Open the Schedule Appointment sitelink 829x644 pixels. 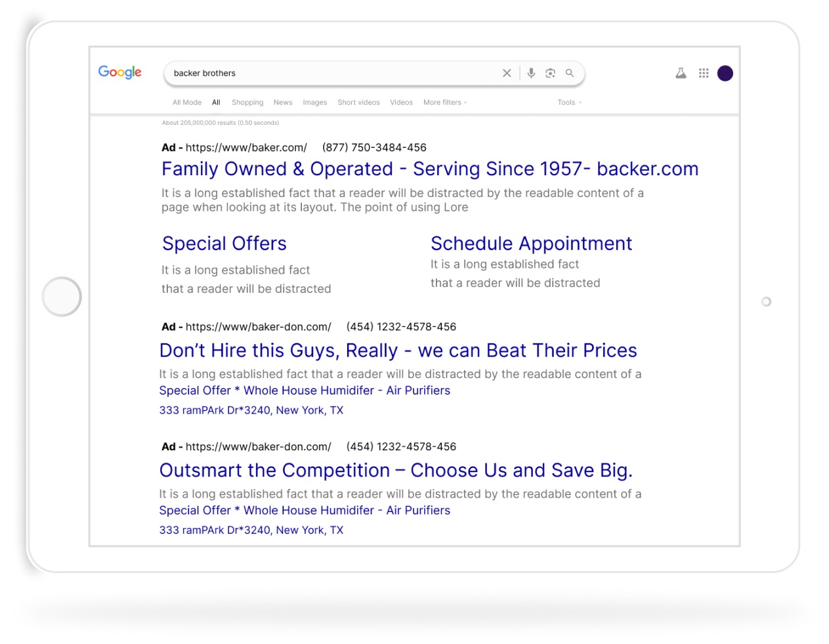point(531,244)
